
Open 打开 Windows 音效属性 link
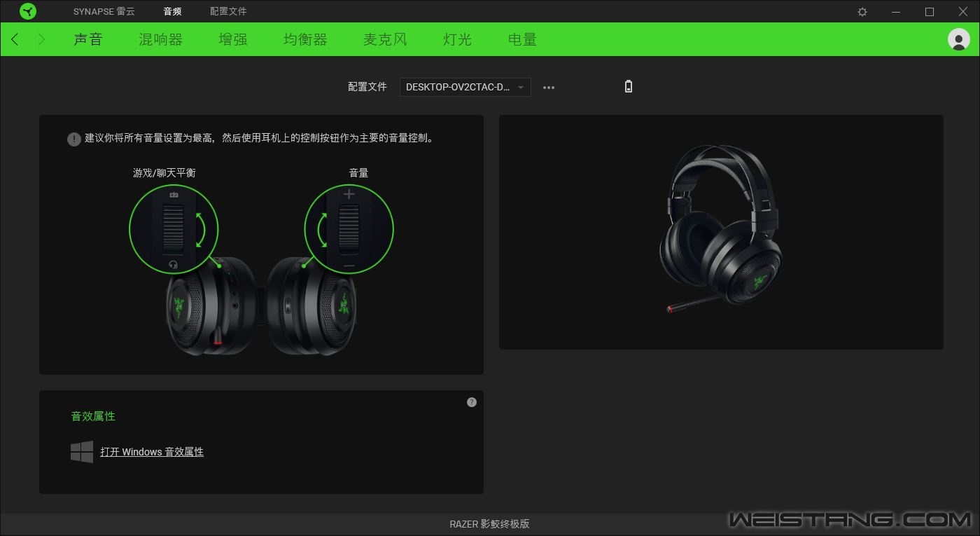(x=152, y=452)
